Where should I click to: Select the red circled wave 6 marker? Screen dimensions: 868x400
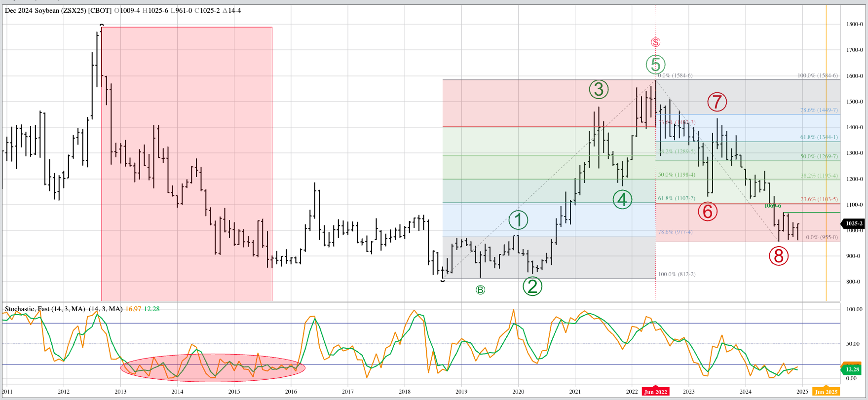coord(707,212)
